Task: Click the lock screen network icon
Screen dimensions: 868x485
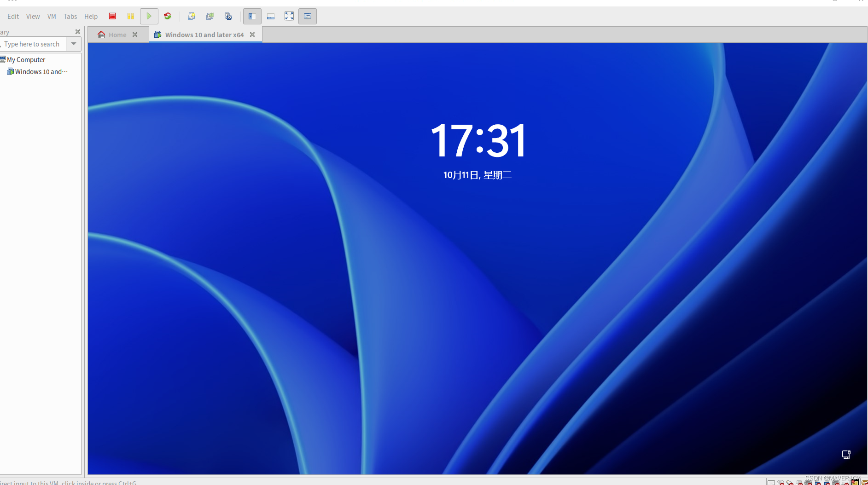Action: (846, 455)
